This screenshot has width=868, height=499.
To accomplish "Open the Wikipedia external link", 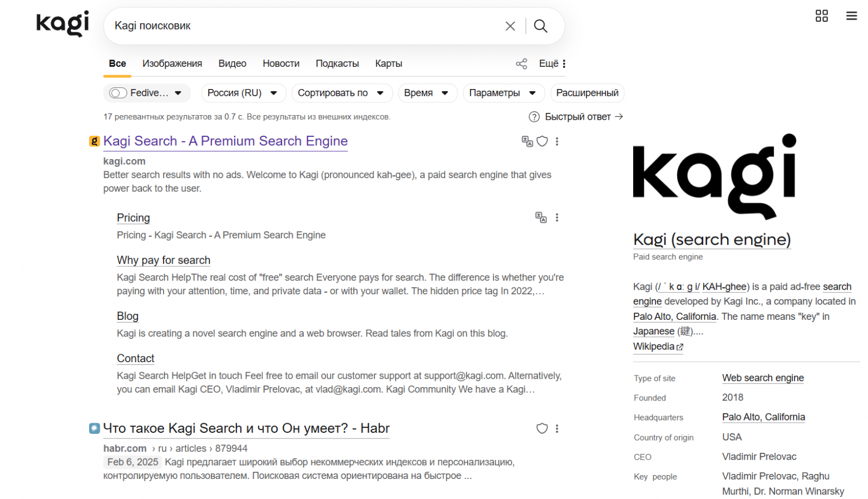I will (x=658, y=347).
